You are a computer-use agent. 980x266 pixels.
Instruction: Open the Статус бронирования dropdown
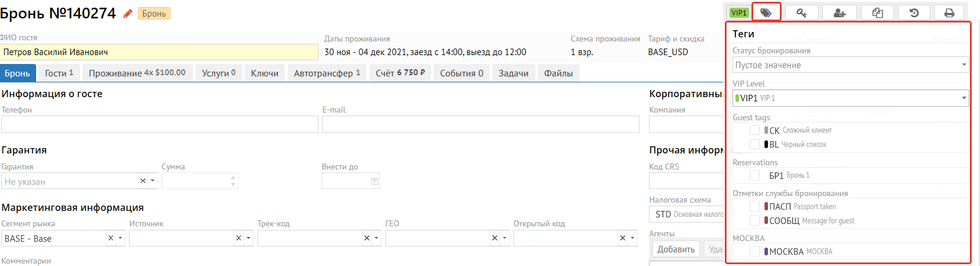[850, 65]
